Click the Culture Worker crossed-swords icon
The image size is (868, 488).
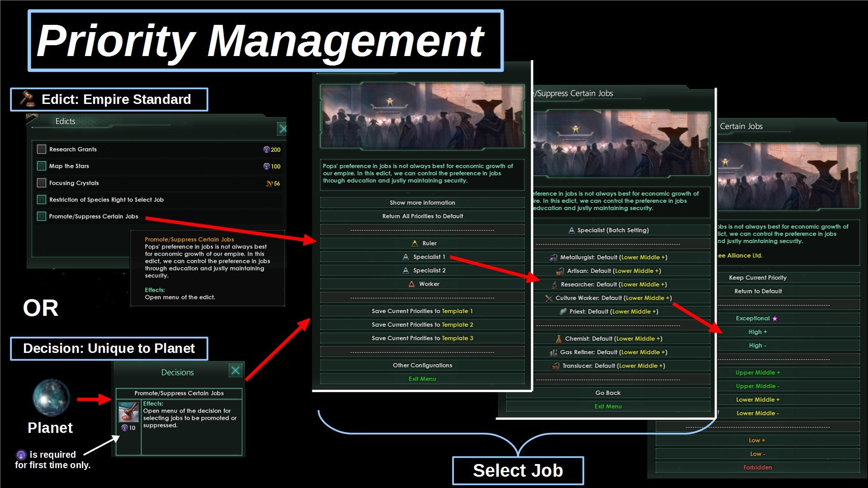549,298
